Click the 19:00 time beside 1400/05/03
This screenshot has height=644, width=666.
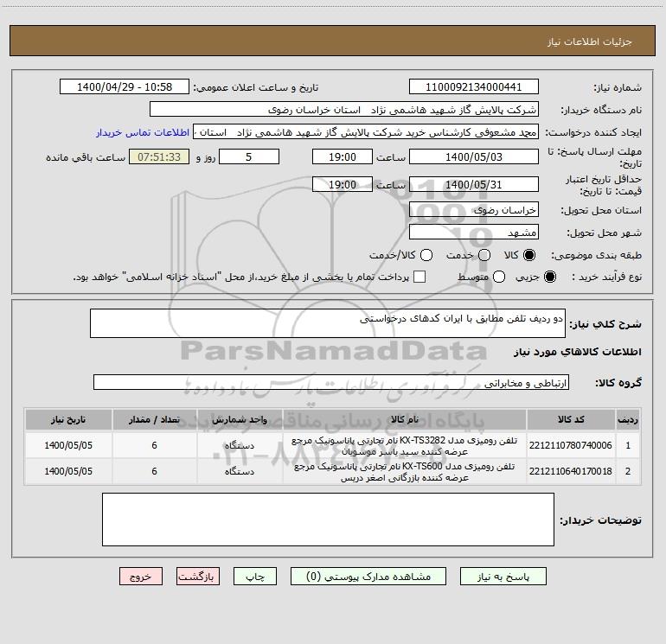click(x=343, y=157)
